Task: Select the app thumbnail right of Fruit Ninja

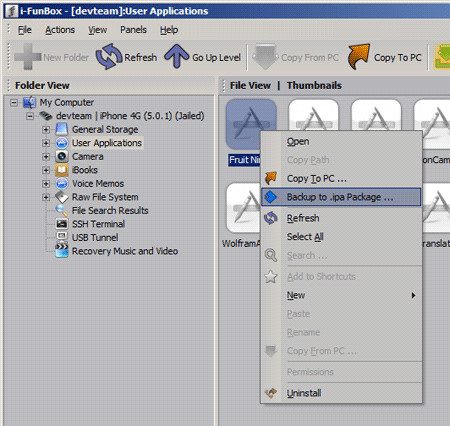Action: [x=313, y=116]
